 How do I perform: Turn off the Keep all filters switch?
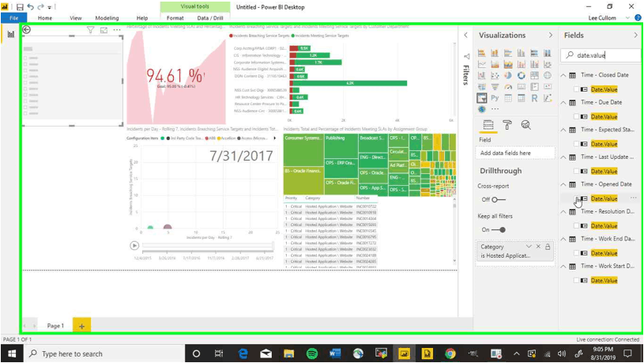coord(498,230)
